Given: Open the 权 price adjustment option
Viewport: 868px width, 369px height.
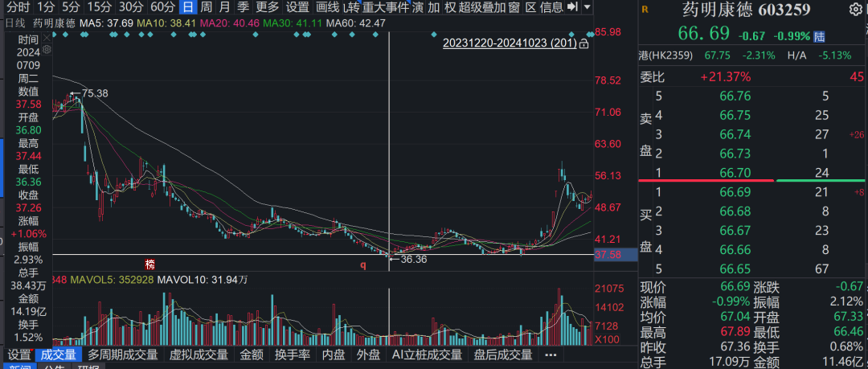Looking at the screenshot, I should point(450,6).
